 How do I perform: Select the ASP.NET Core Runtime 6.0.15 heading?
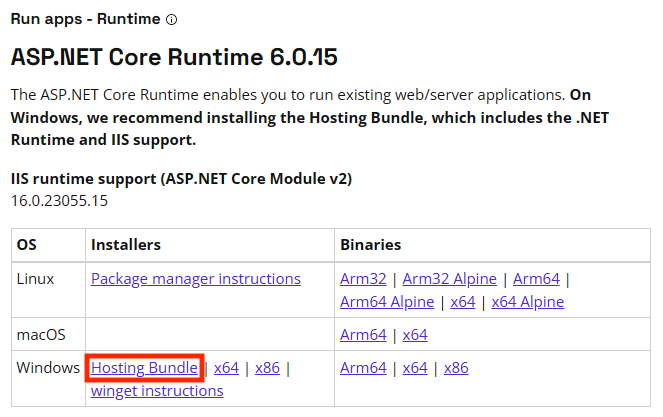[174, 57]
